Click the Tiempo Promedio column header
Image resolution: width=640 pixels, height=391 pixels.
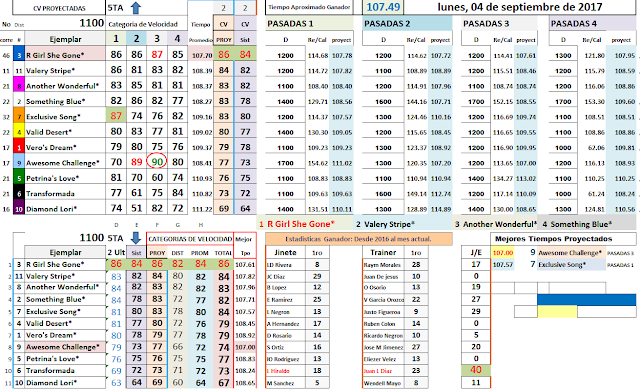click(200, 32)
